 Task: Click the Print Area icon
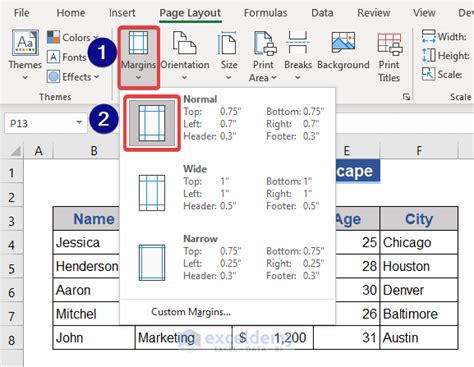click(265, 43)
